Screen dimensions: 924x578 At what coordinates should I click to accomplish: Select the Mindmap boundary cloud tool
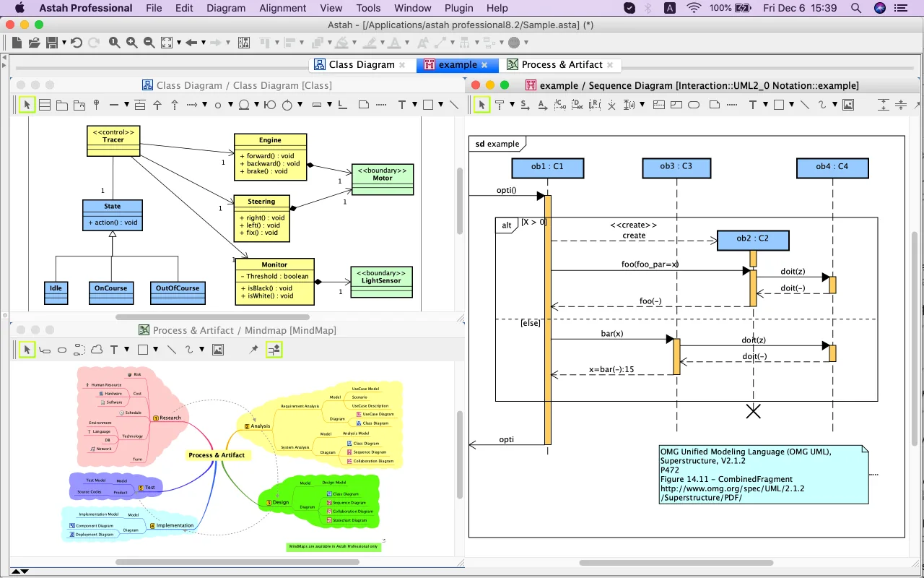click(x=97, y=350)
